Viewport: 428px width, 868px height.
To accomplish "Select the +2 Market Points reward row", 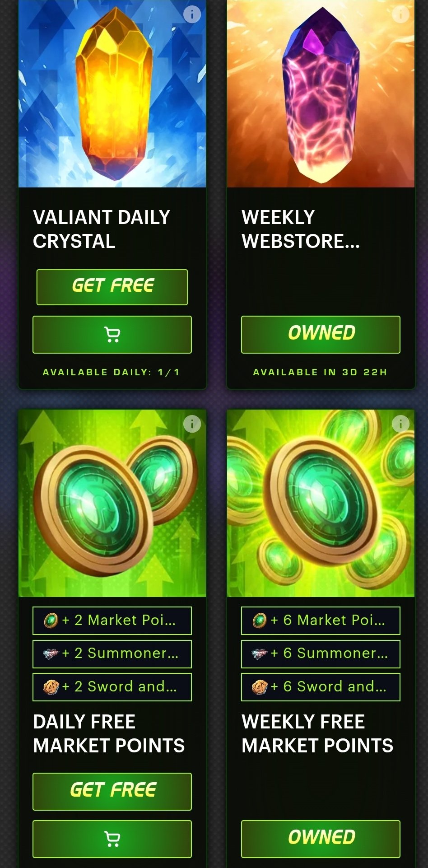I will [x=112, y=621].
